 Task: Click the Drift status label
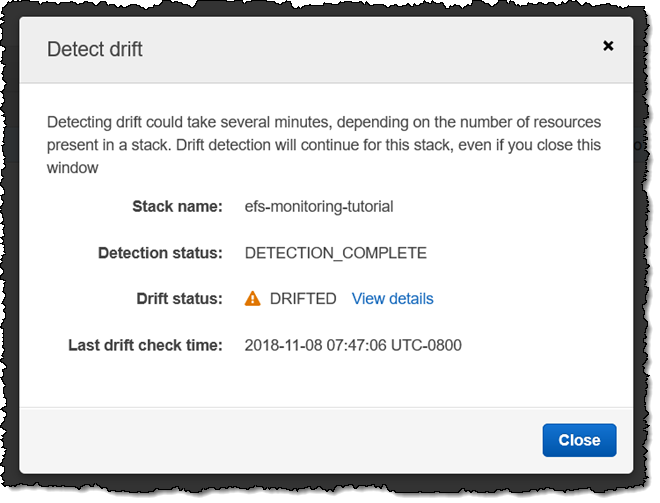[x=179, y=299]
